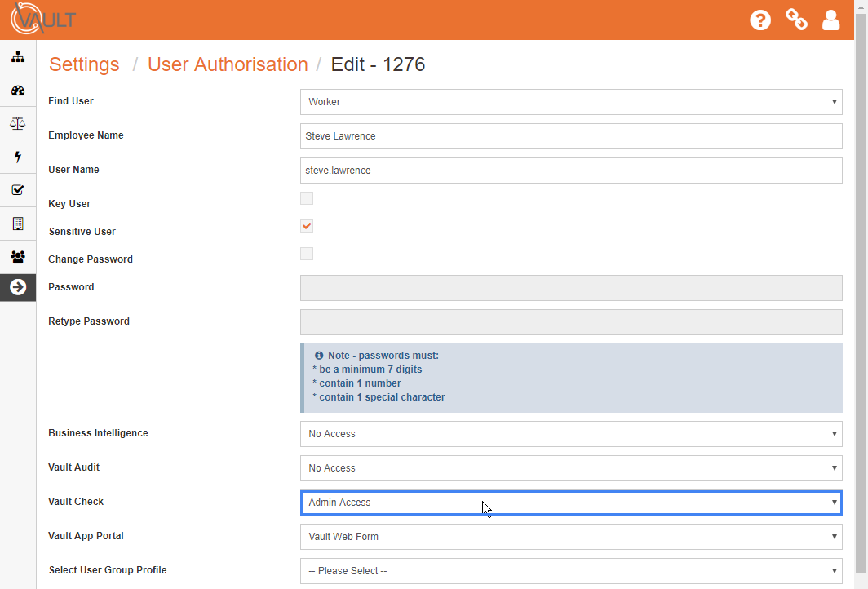Click inside the User Name input field
The width and height of the screenshot is (868, 589).
(x=571, y=170)
